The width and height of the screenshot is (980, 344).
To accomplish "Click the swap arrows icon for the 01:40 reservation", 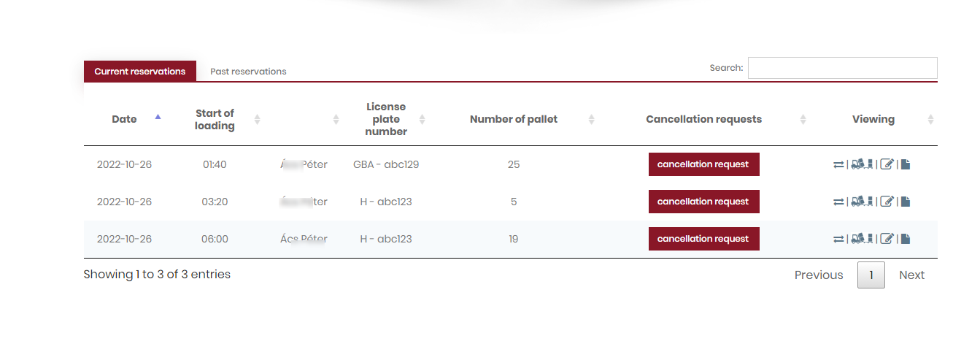I will tap(838, 164).
